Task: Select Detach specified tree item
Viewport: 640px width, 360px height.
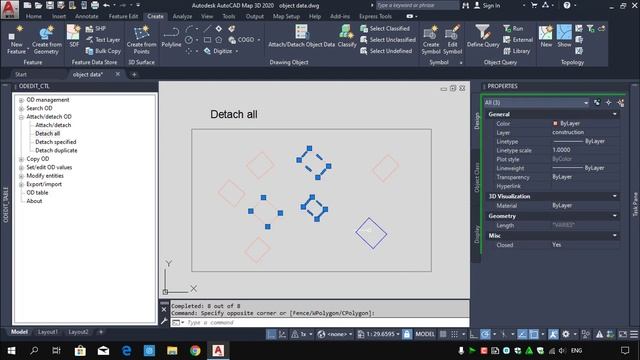Action: tap(56, 142)
